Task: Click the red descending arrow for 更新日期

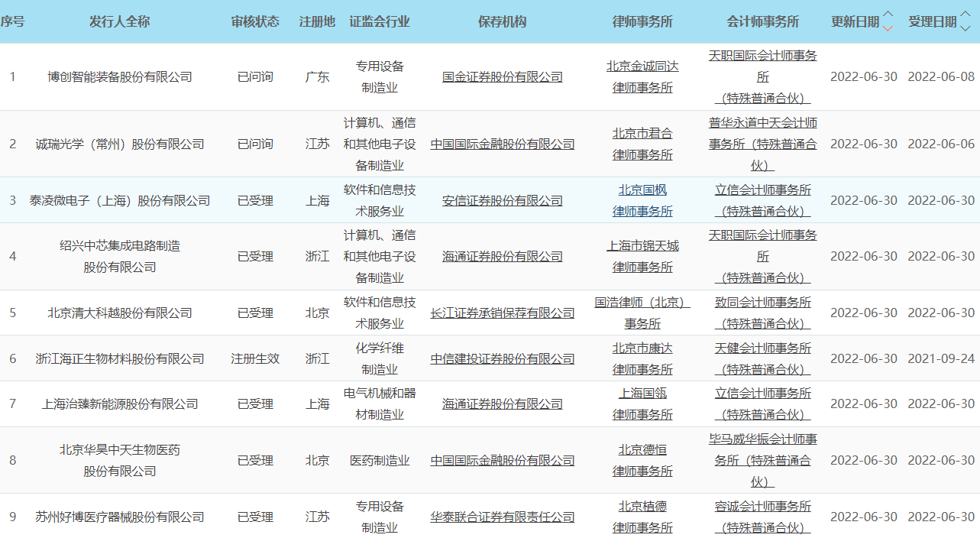Action: point(888,28)
